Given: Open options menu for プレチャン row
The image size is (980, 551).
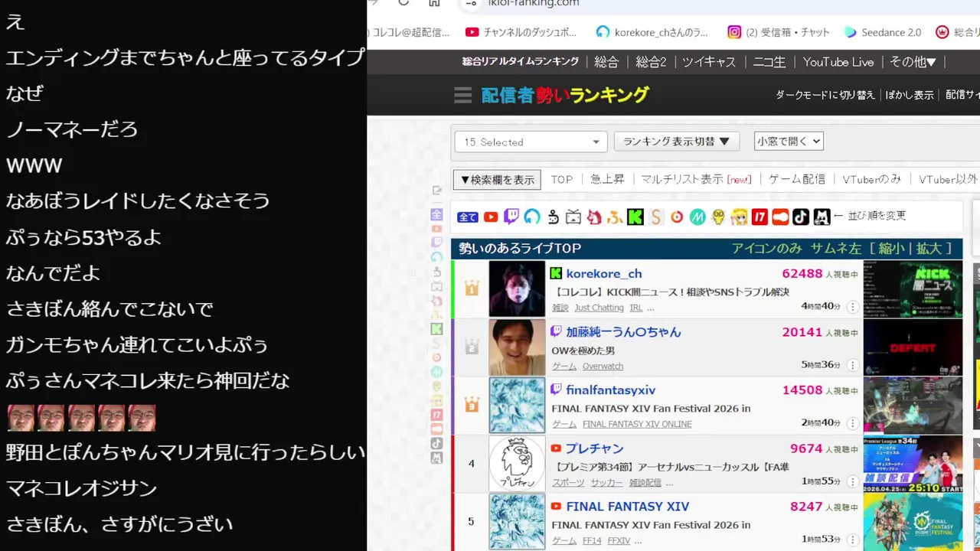Looking at the screenshot, I should pyautogui.click(x=852, y=481).
